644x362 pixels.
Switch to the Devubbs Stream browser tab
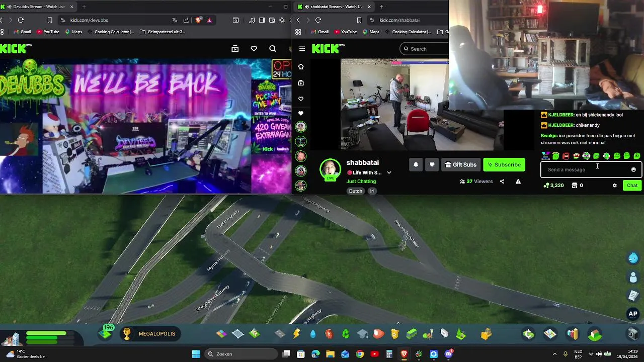point(38,7)
